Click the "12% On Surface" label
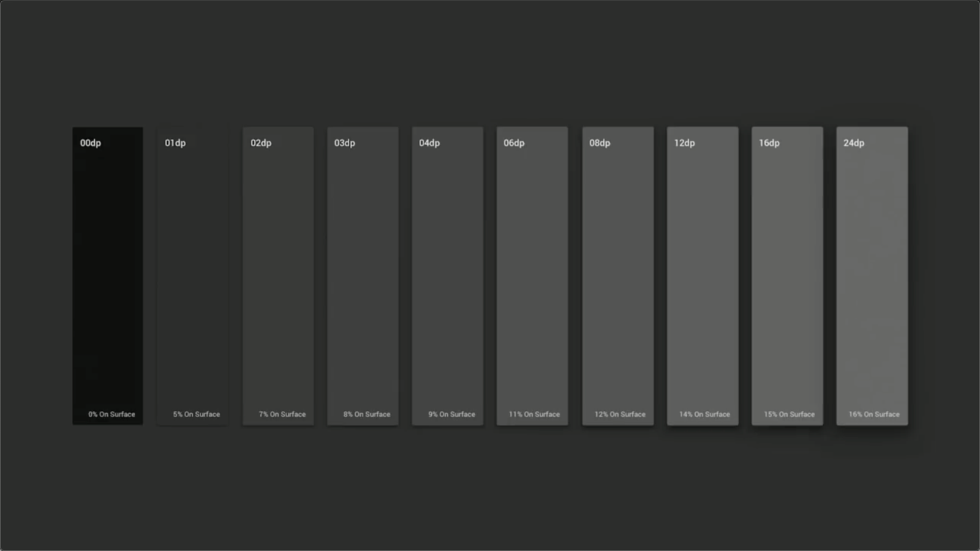Screen dimensions: 980x551 pyautogui.click(x=620, y=414)
